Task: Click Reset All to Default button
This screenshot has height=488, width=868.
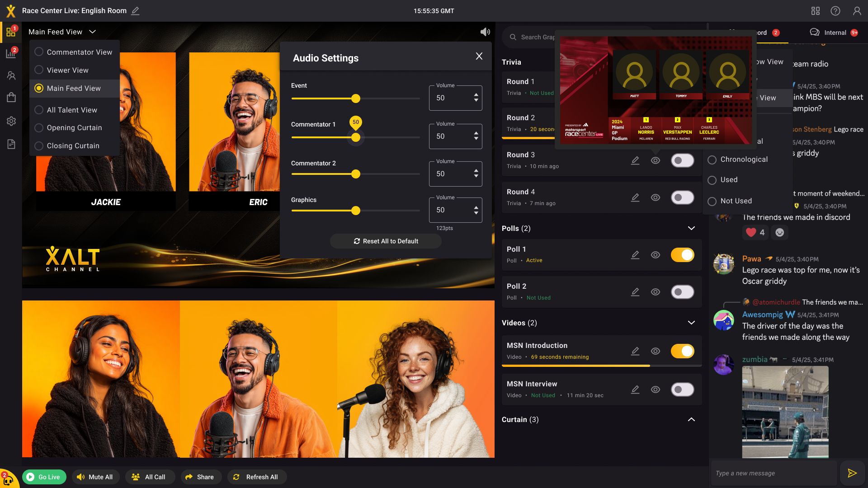Action: point(386,241)
